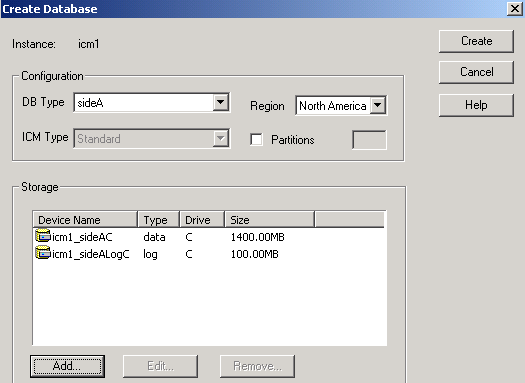Cancel the Create Database dialog

[x=476, y=72]
